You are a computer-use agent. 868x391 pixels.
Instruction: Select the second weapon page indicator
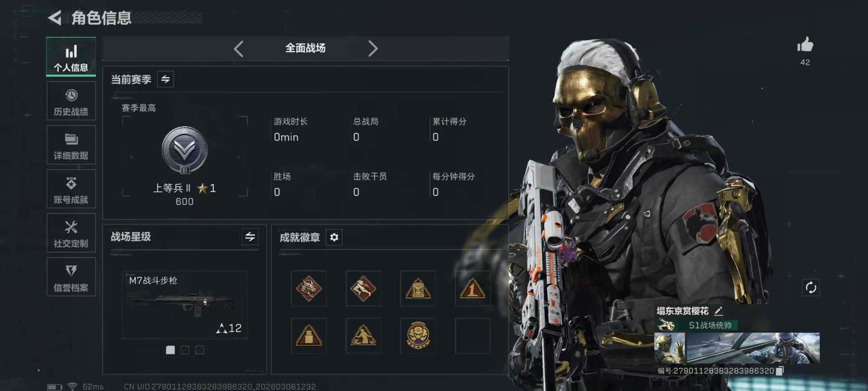click(185, 350)
